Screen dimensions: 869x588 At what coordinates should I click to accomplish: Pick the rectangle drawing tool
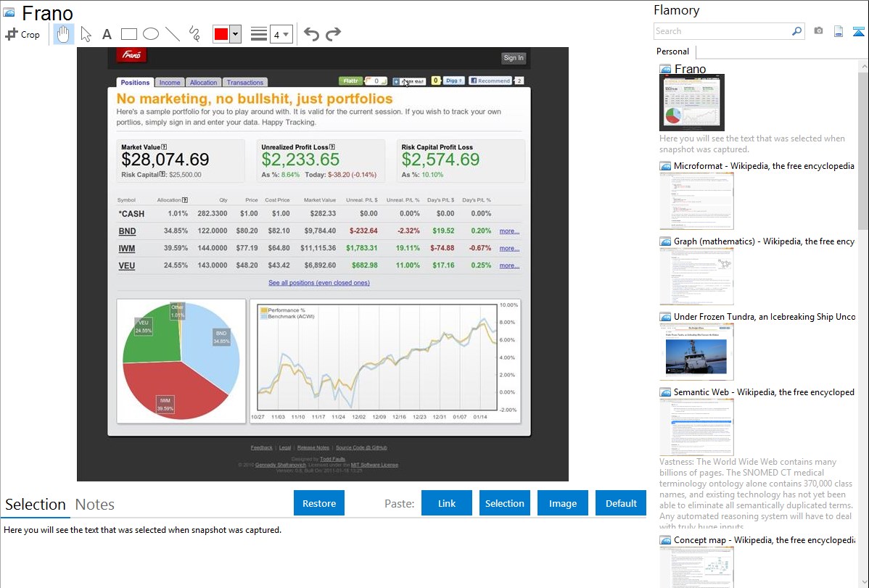click(128, 34)
